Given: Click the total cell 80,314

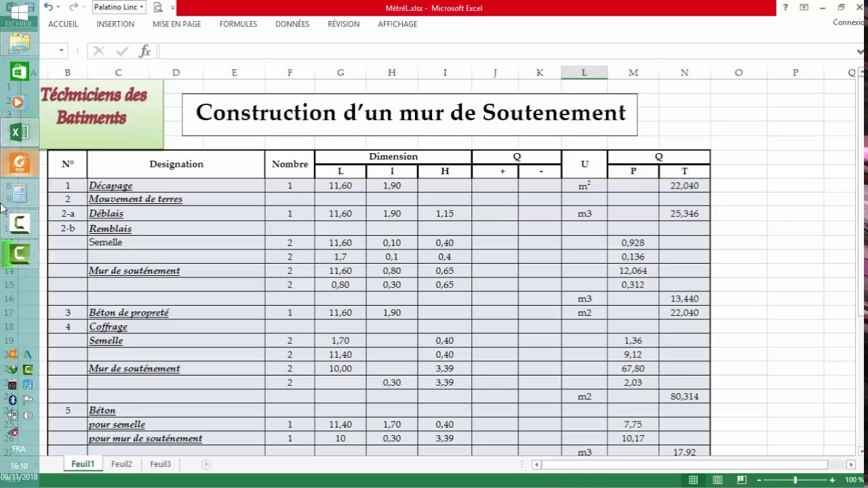Looking at the screenshot, I should click(684, 396).
